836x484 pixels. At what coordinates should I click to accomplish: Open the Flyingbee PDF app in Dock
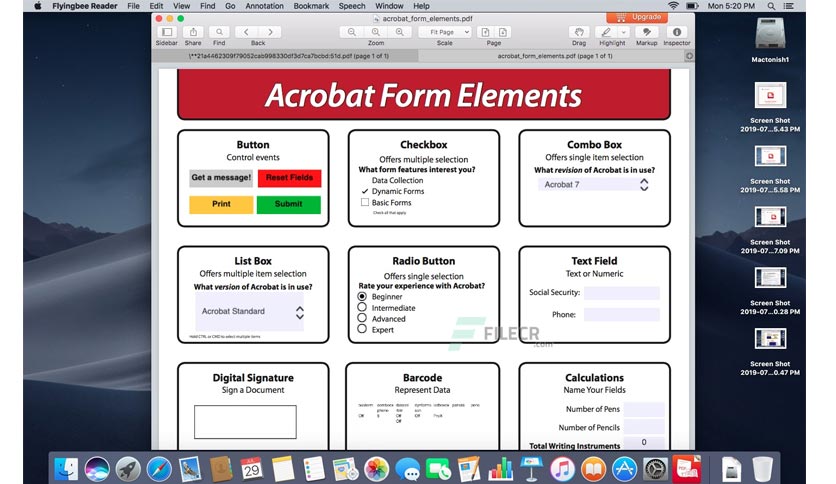(x=686, y=469)
